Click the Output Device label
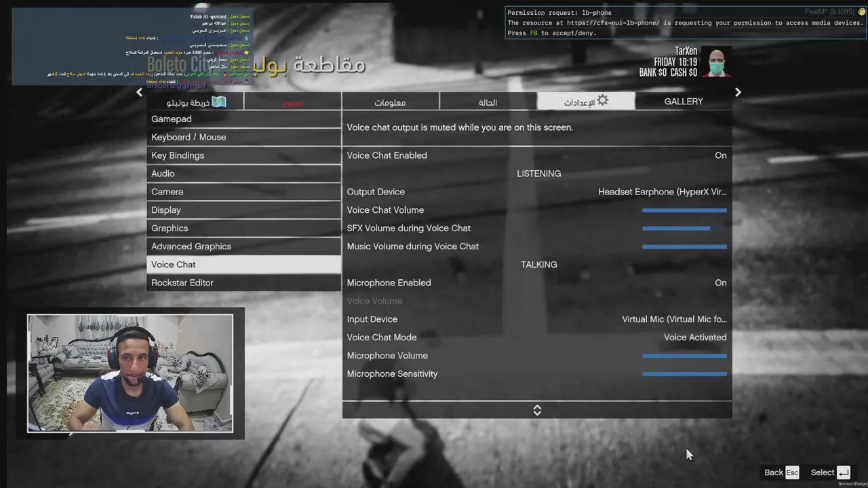The image size is (868, 488). [376, 192]
